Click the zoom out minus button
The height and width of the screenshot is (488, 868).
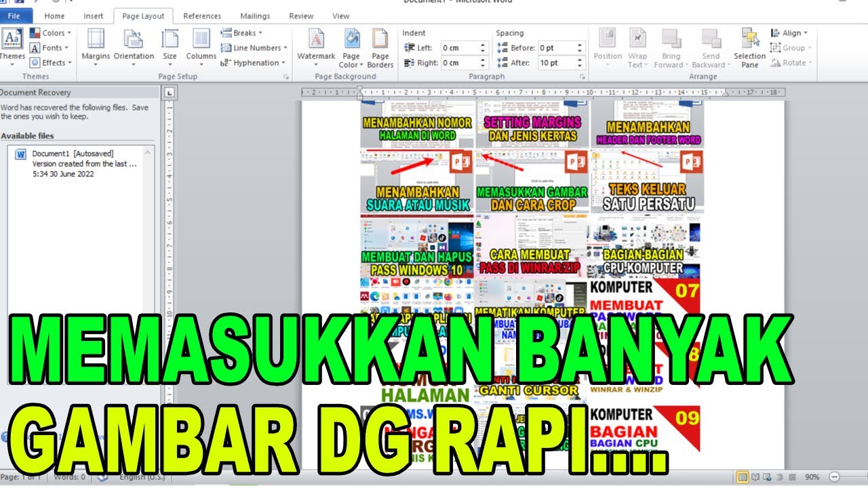pyautogui.click(x=834, y=477)
